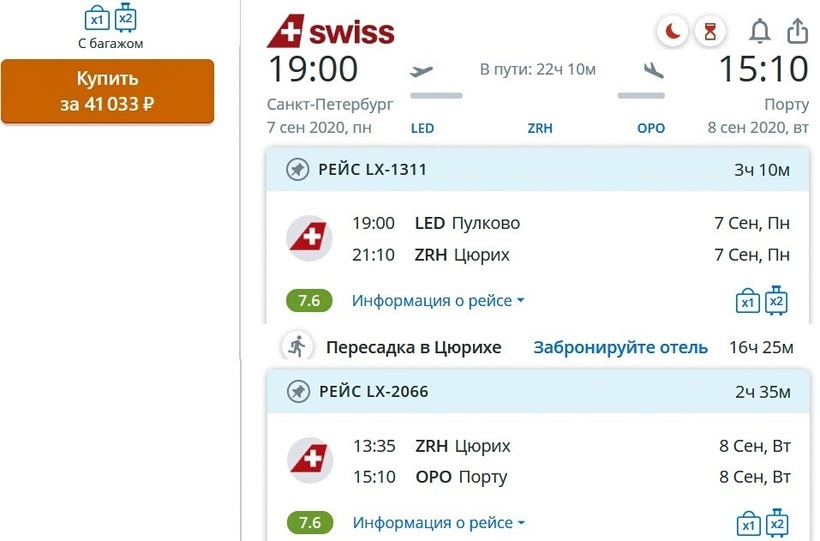This screenshot has height=541, width=820.
Task: Click the pin icon next to LX-1311
Action: coord(297,170)
